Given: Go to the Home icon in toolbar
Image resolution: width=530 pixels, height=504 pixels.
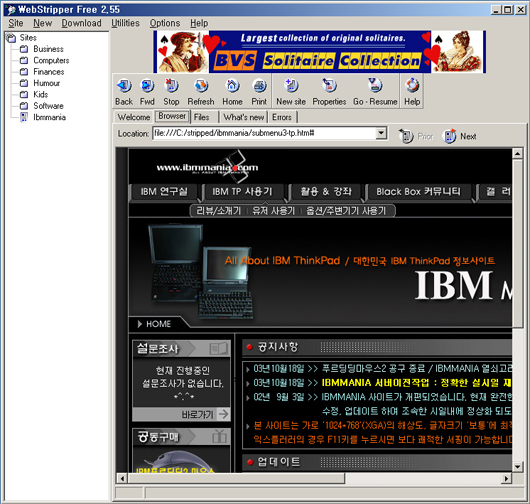Looking at the screenshot, I should pos(233,86).
